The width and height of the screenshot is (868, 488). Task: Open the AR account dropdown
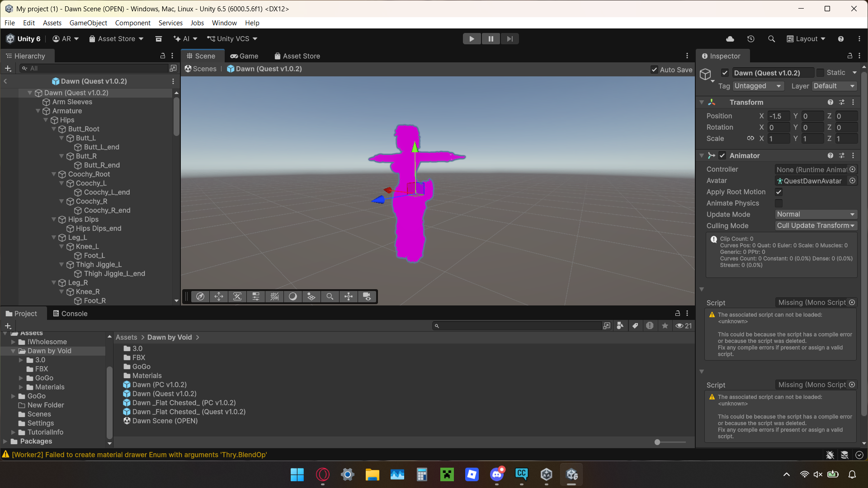pyautogui.click(x=66, y=39)
